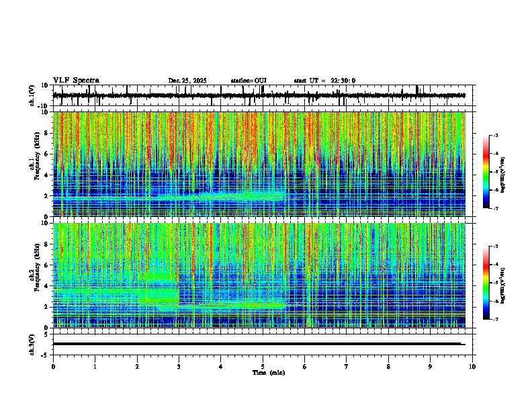532x411 pixels.
Task: Click the "5" tick on ch.3(V) axis
Action: [47, 334]
